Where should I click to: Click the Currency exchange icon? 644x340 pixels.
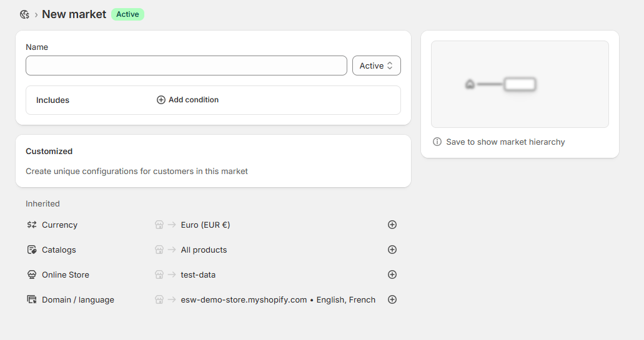click(32, 225)
